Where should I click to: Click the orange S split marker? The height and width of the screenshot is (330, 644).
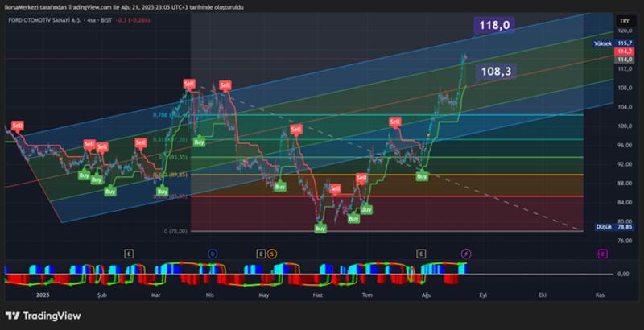pos(271,254)
